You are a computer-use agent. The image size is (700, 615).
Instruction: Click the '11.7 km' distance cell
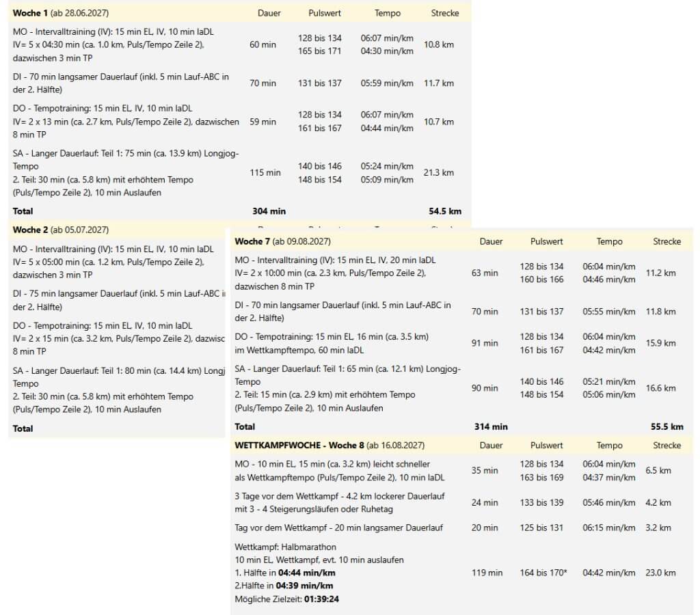[439, 83]
